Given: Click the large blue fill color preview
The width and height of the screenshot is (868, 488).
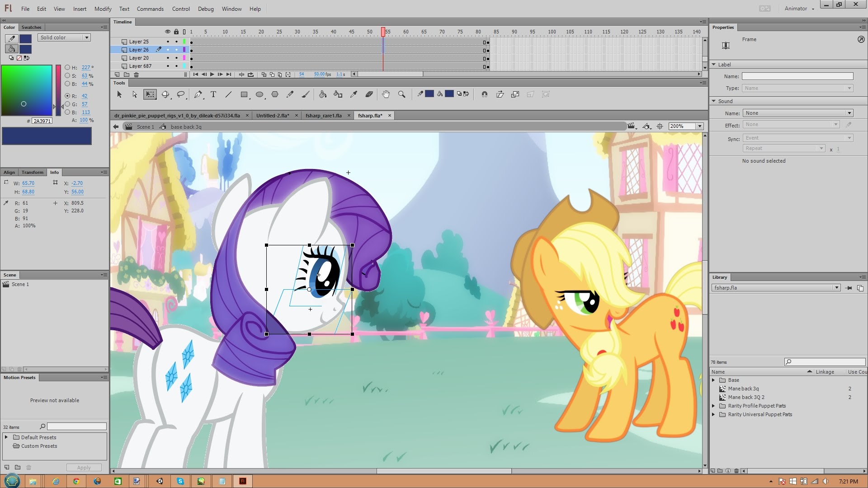Looking at the screenshot, I should pos(47,136).
